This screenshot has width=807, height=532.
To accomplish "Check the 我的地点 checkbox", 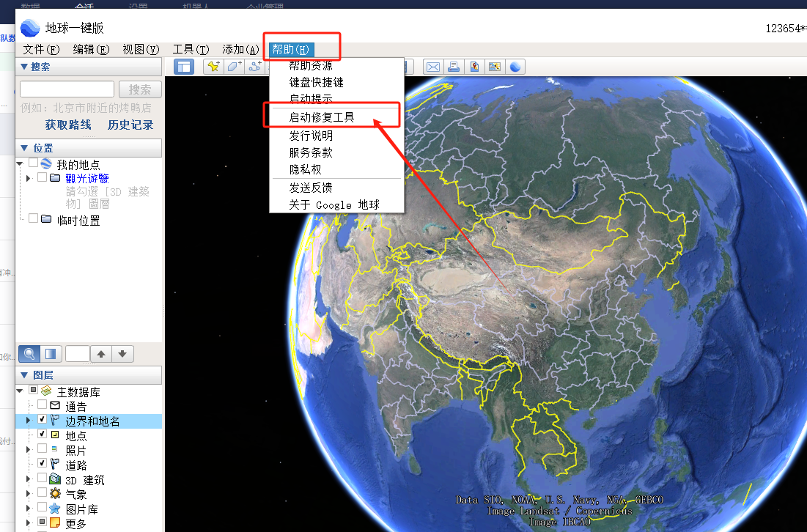I will [34, 163].
